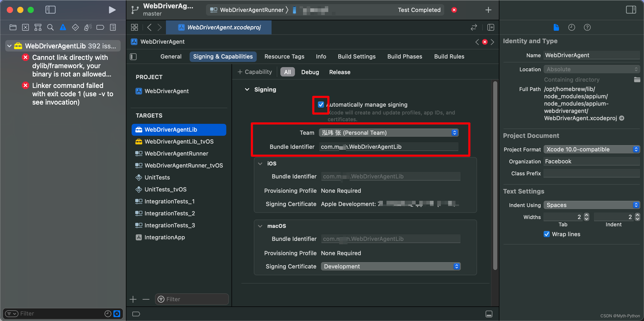
Task: Open the Report navigator icon
Action: tap(113, 27)
